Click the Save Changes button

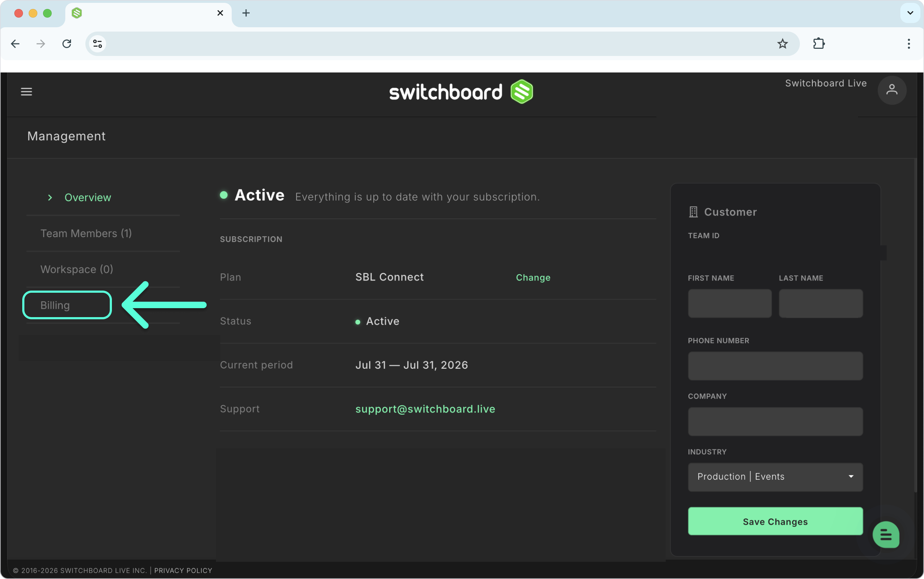(775, 521)
